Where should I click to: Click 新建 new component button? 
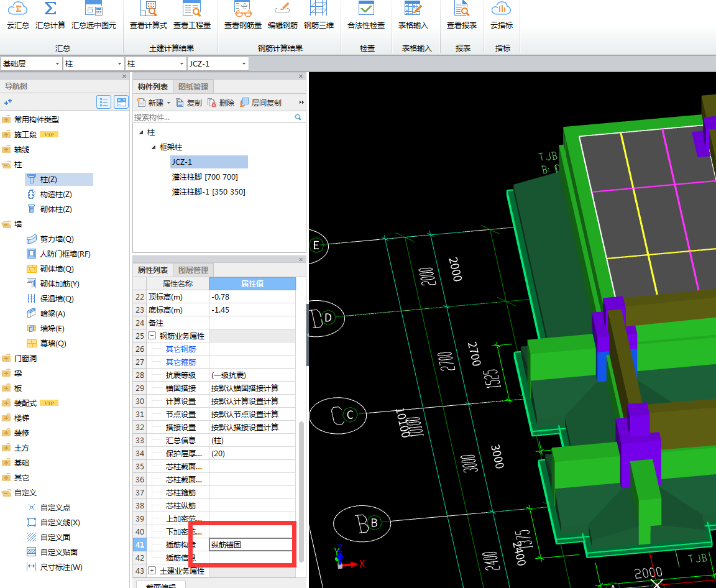point(150,103)
